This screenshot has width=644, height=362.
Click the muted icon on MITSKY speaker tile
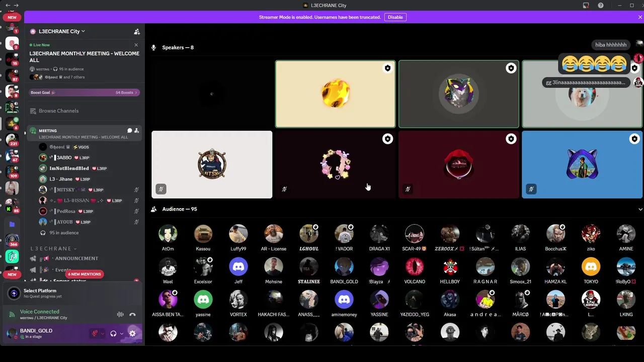pos(161,189)
